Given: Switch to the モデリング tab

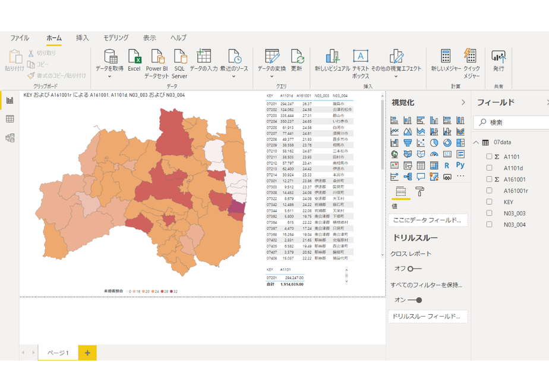Looking at the screenshot, I should coord(116,38).
